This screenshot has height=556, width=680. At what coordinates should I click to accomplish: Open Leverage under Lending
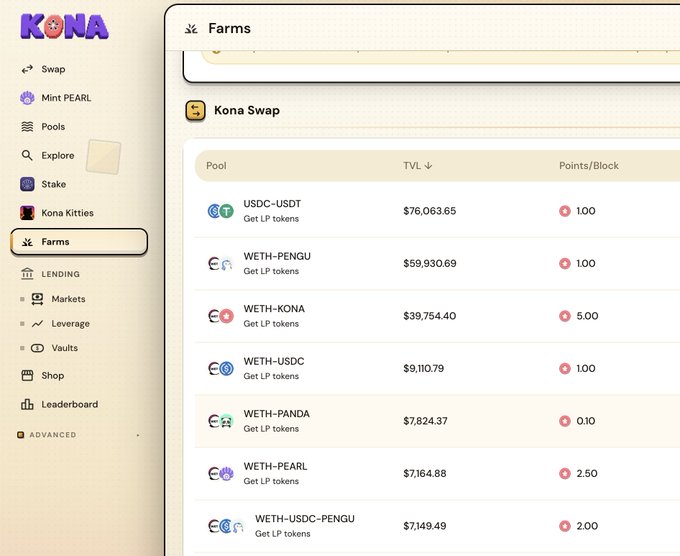click(70, 324)
